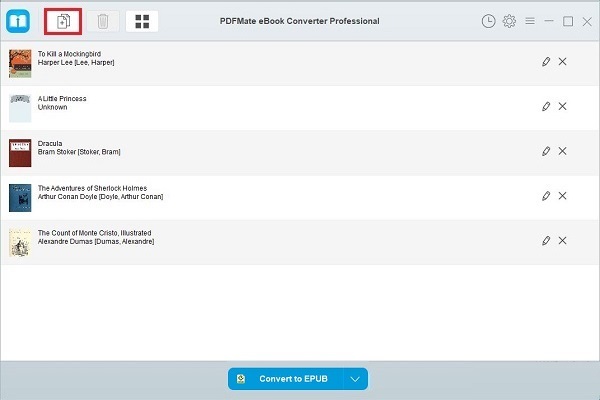
Task: Click Convert to EPUB button
Action: click(x=286, y=379)
